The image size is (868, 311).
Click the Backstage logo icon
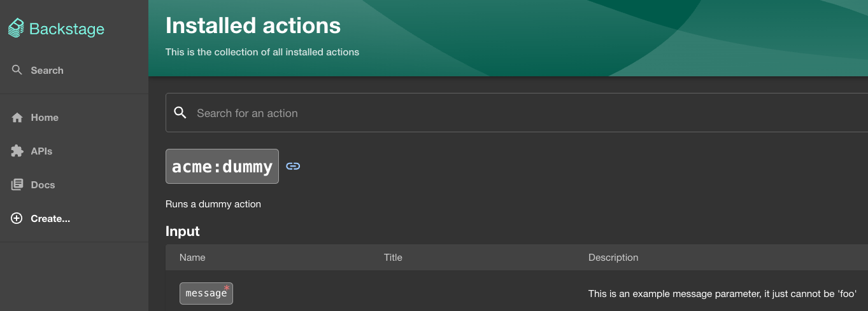17,29
